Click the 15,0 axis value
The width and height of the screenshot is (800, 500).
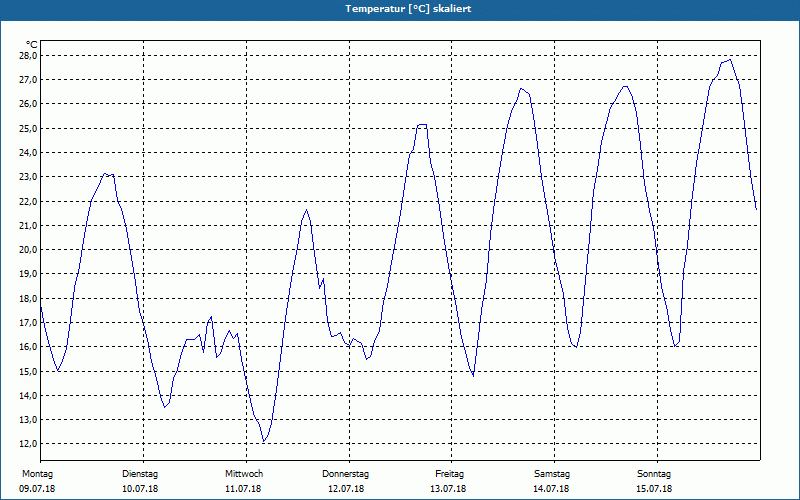click(29, 371)
